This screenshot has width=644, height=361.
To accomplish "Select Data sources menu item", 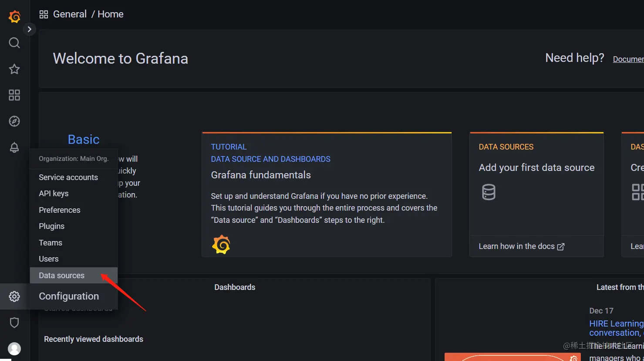I will click(74, 276).
